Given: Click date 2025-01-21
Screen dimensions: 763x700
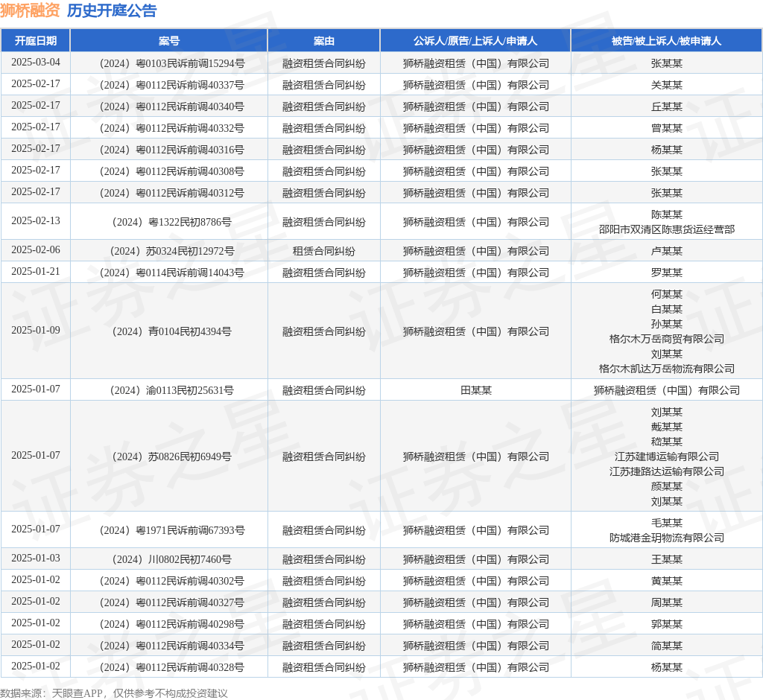Looking at the screenshot, I should 36,272.
